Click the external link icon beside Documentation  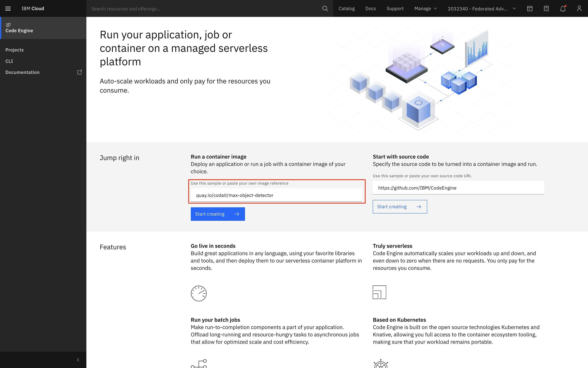[x=79, y=72]
